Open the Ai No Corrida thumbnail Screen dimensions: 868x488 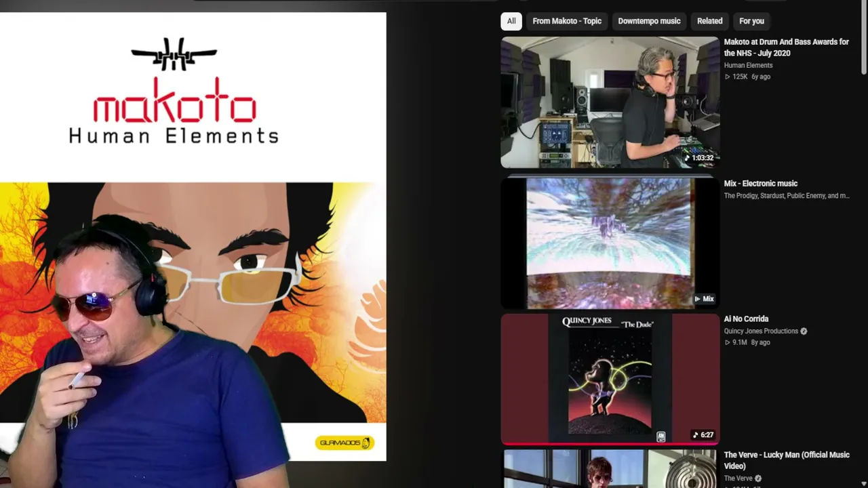[x=610, y=378]
